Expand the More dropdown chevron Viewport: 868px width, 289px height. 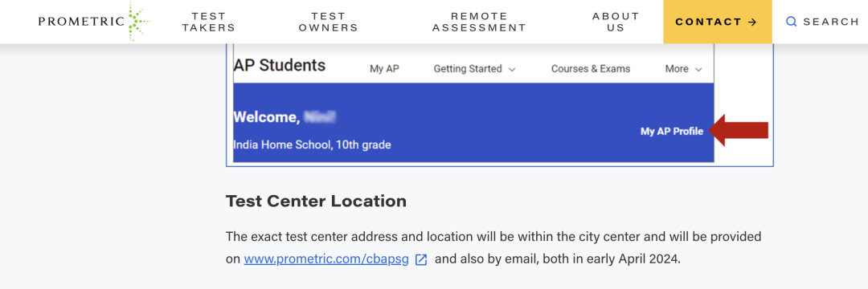click(x=698, y=69)
